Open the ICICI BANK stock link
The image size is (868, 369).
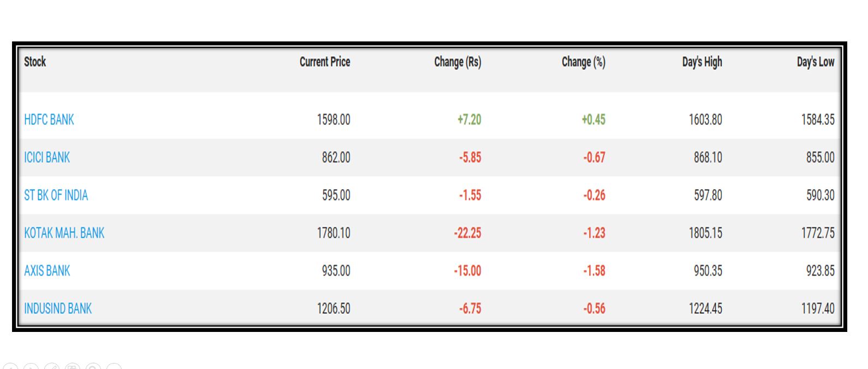point(47,158)
